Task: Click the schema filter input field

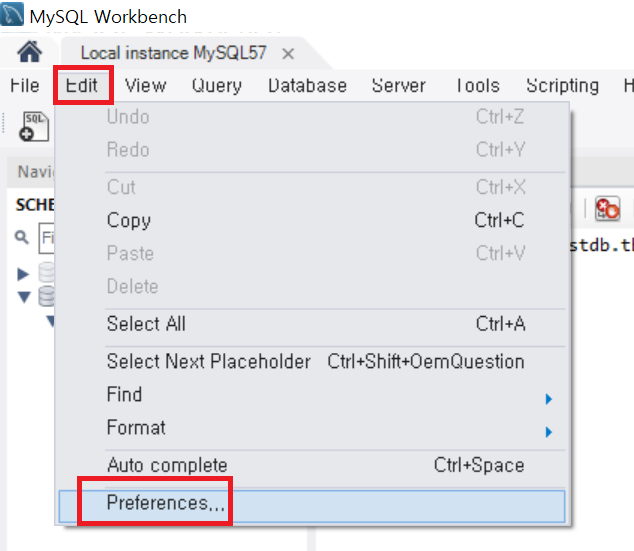Action: pyautogui.click(x=46, y=238)
